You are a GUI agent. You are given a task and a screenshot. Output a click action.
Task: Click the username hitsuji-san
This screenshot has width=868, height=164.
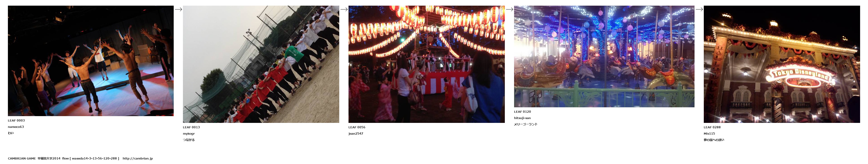point(522,118)
